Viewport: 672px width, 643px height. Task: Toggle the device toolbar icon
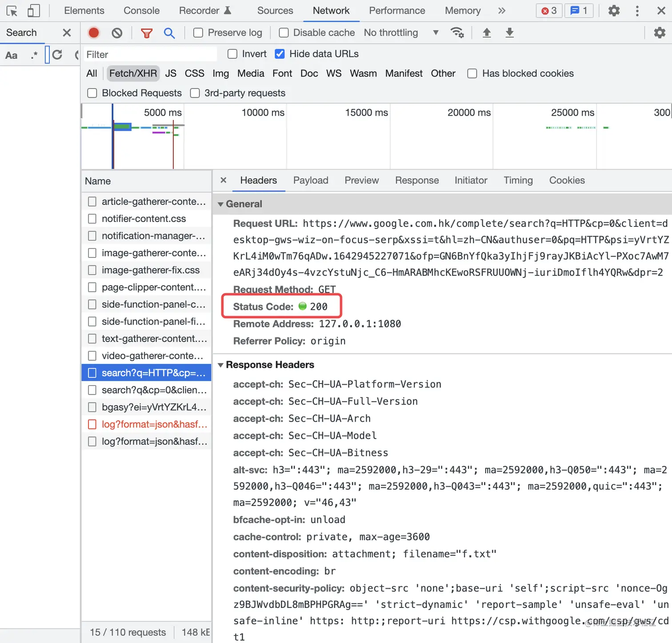click(34, 11)
